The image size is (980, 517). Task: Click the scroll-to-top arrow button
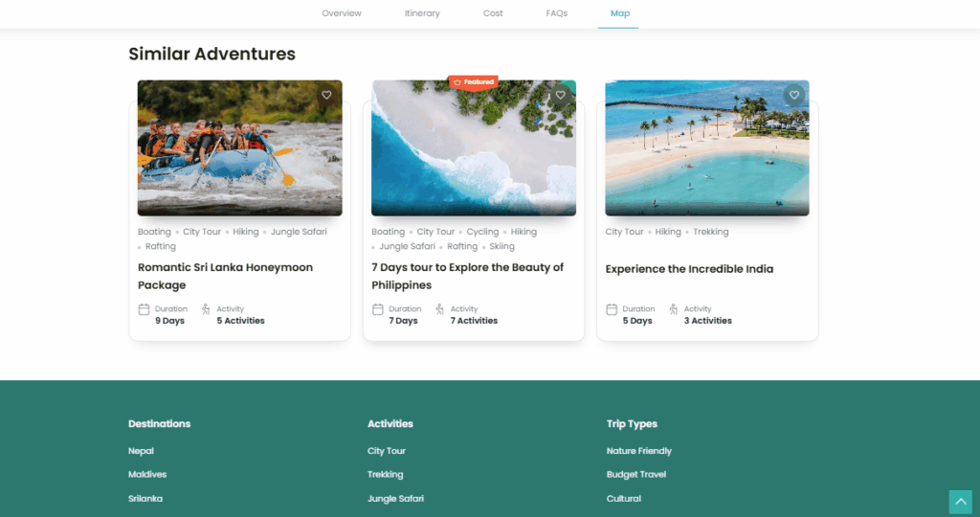pos(960,502)
